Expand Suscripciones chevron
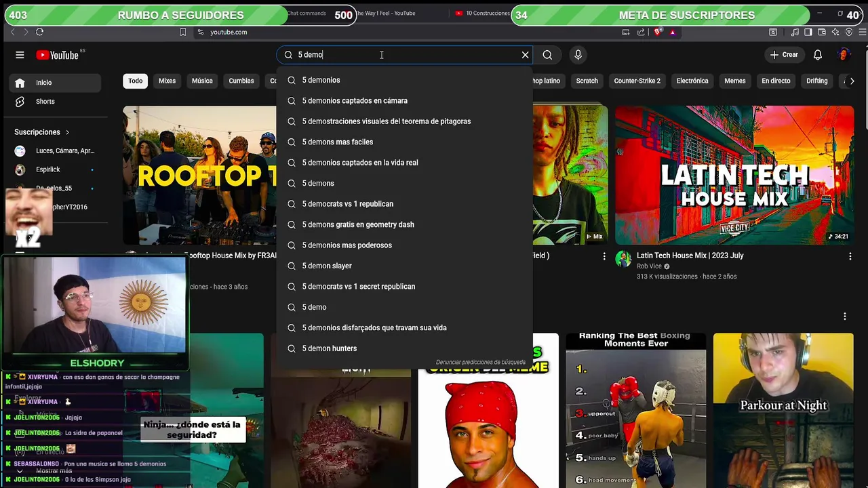Screen dimensions: 868x488 click(67, 132)
